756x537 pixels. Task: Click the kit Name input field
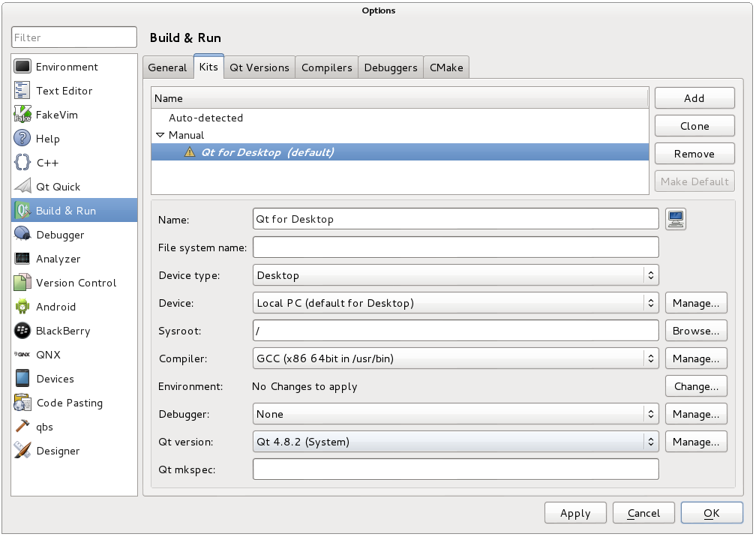coord(456,219)
